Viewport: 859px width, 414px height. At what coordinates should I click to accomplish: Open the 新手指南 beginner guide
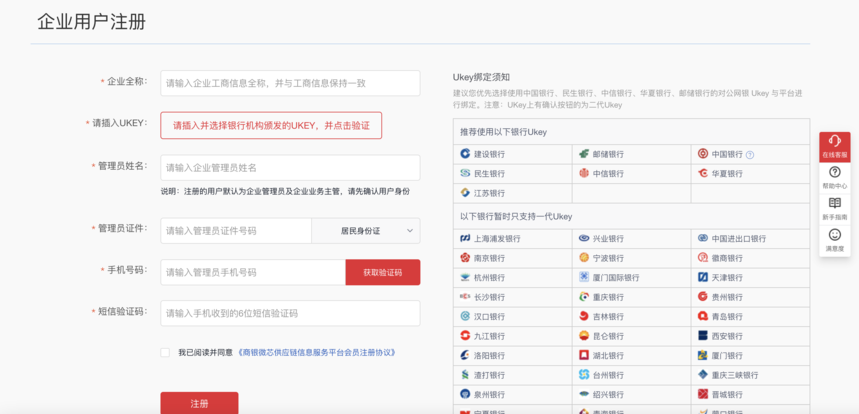[x=835, y=210]
